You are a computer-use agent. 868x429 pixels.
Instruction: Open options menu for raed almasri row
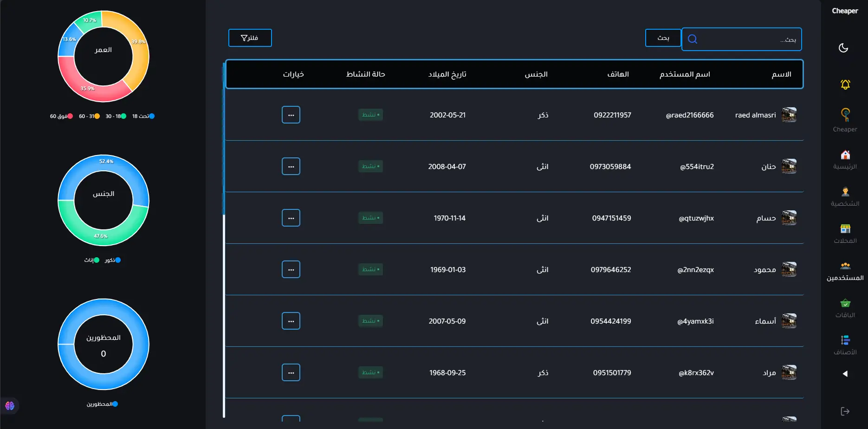coord(291,114)
